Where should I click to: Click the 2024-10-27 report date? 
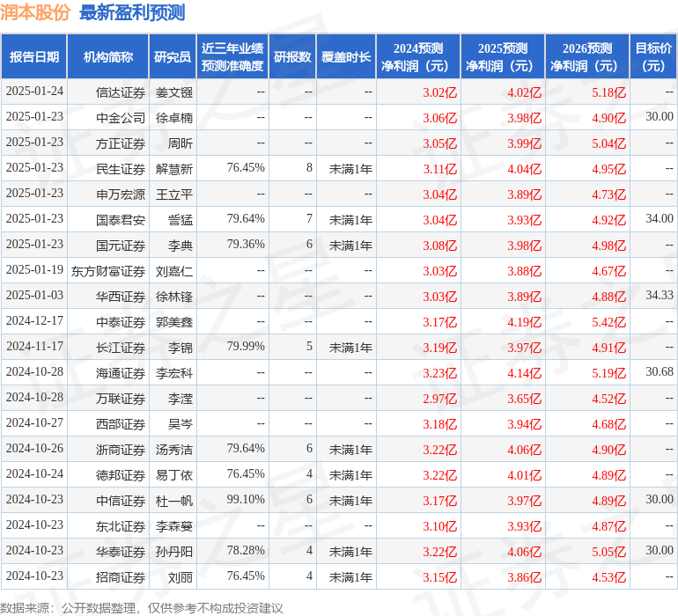click(x=34, y=422)
